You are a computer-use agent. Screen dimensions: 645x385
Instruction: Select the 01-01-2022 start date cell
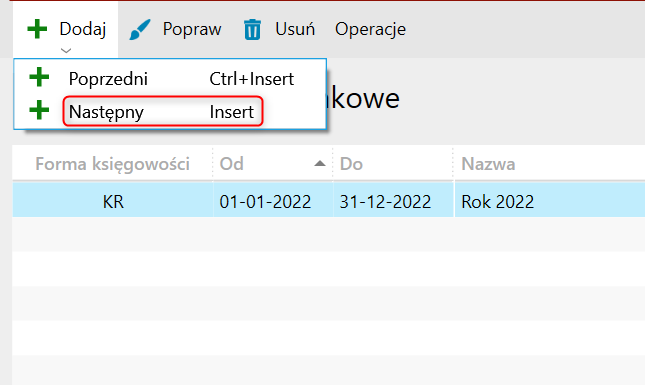click(x=273, y=202)
